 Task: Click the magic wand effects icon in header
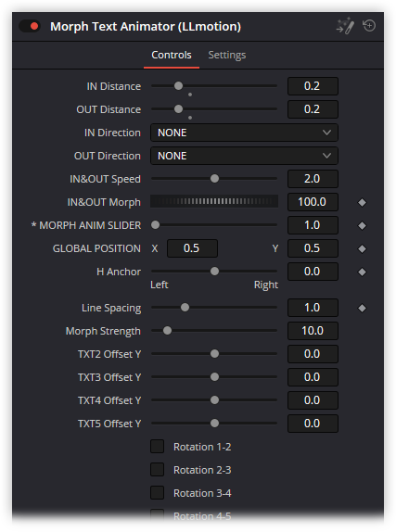(x=345, y=26)
